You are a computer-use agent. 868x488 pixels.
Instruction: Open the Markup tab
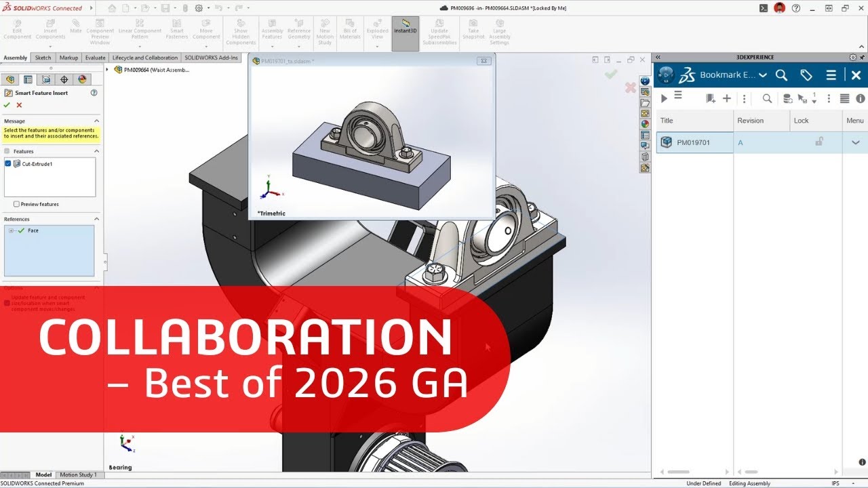pyautogui.click(x=68, y=58)
